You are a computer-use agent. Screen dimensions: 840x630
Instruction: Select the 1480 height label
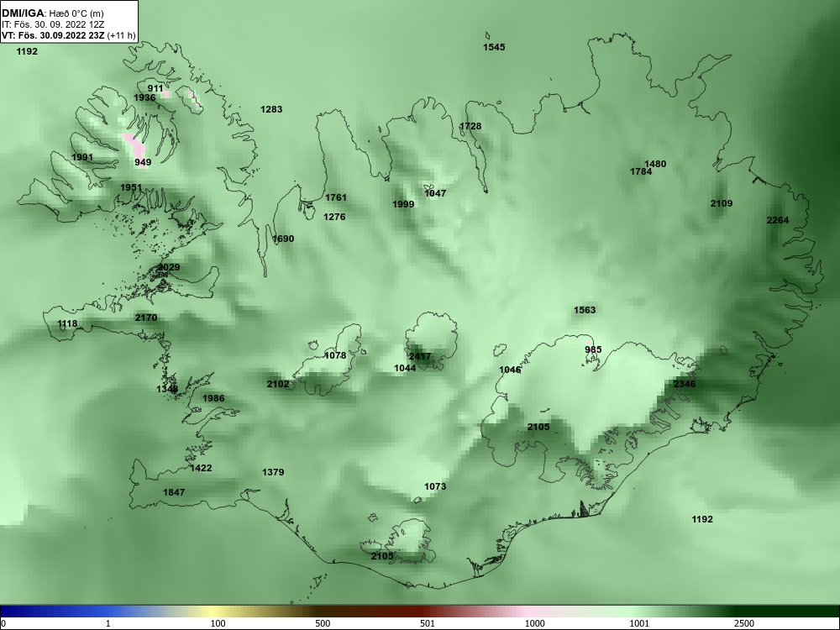point(655,164)
